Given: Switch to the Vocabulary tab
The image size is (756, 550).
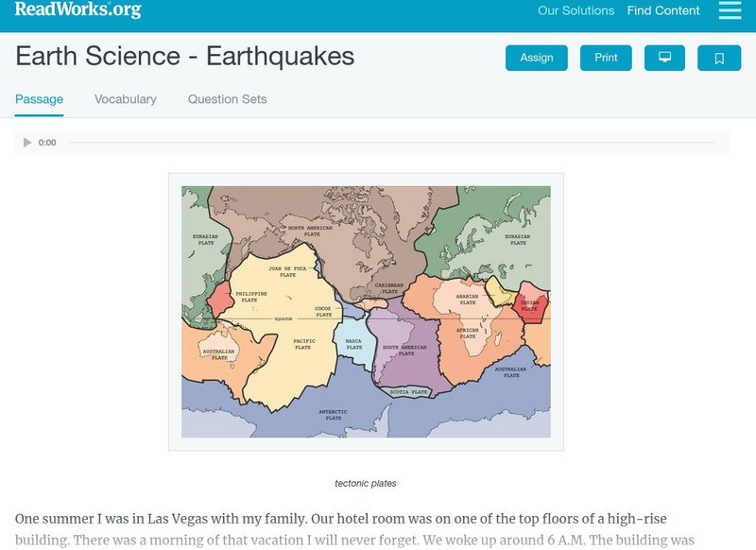Looking at the screenshot, I should click(126, 99).
